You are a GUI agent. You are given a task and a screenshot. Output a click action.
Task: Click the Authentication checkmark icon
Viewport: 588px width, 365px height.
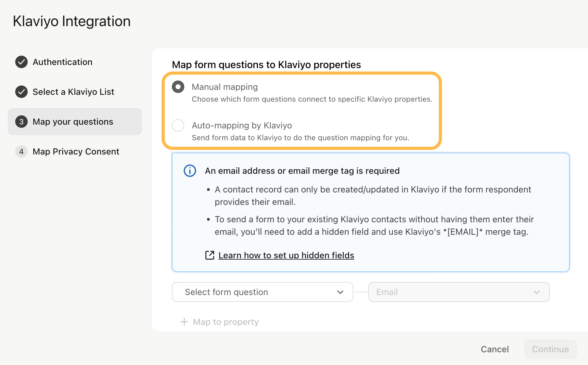coord(21,62)
